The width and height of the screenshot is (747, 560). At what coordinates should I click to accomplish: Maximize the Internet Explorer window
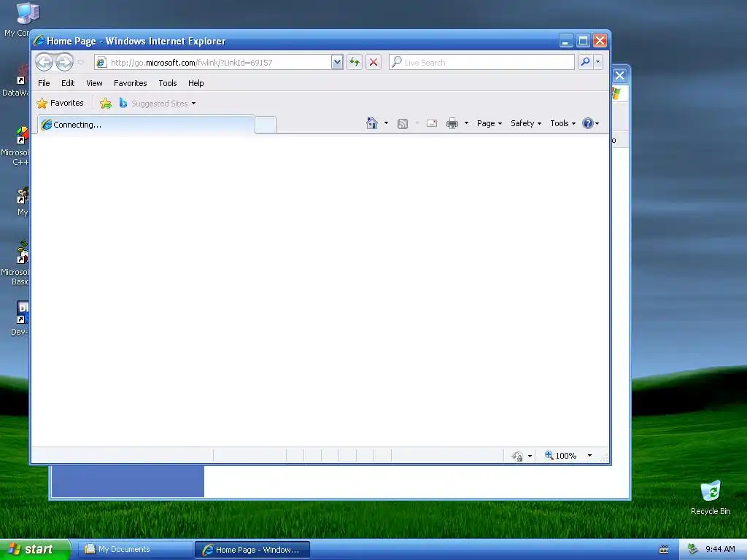coord(583,41)
